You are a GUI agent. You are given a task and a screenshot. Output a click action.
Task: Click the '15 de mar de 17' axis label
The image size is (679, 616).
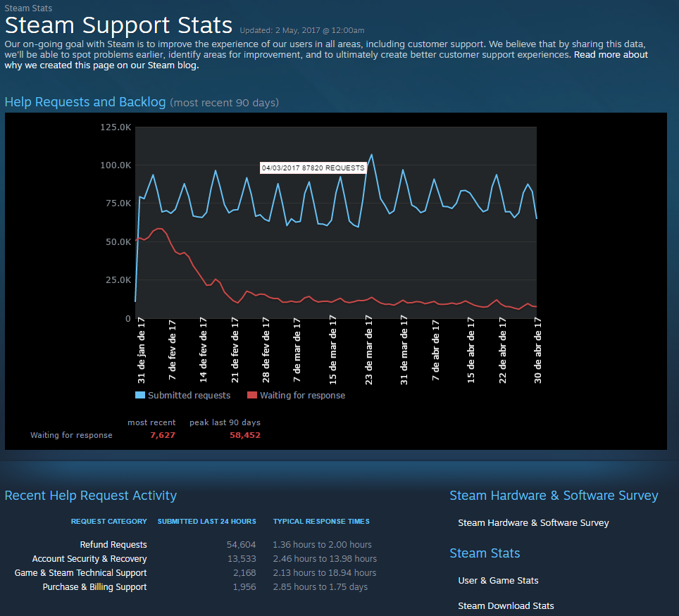coord(332,350)
